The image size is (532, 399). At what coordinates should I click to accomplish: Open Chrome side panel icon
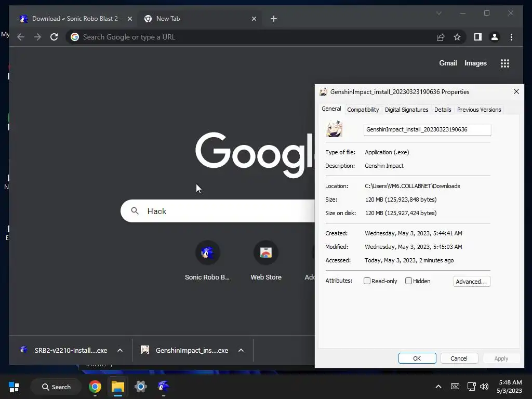[478, 37]
